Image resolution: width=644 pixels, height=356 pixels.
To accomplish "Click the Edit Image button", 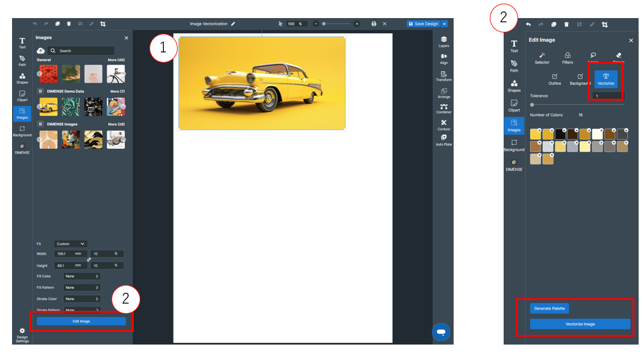I will point(81,321).
